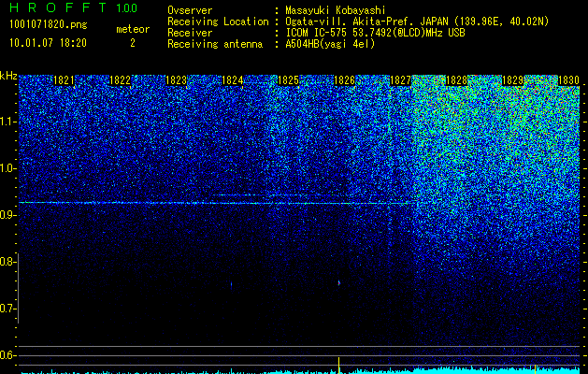Click antenna A504HB(yagi 4el) text

coord(330,44)
